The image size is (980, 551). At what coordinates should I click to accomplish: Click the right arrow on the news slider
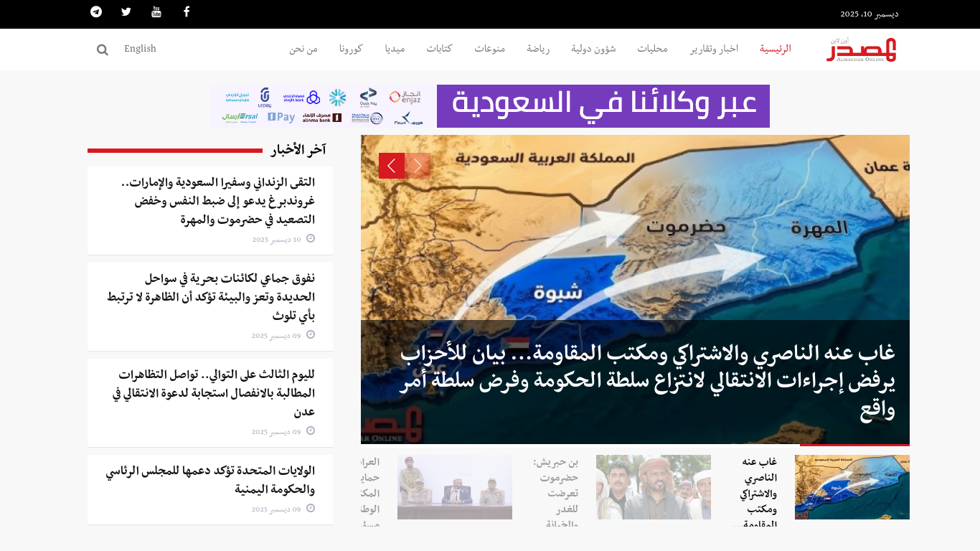(417, 166)
